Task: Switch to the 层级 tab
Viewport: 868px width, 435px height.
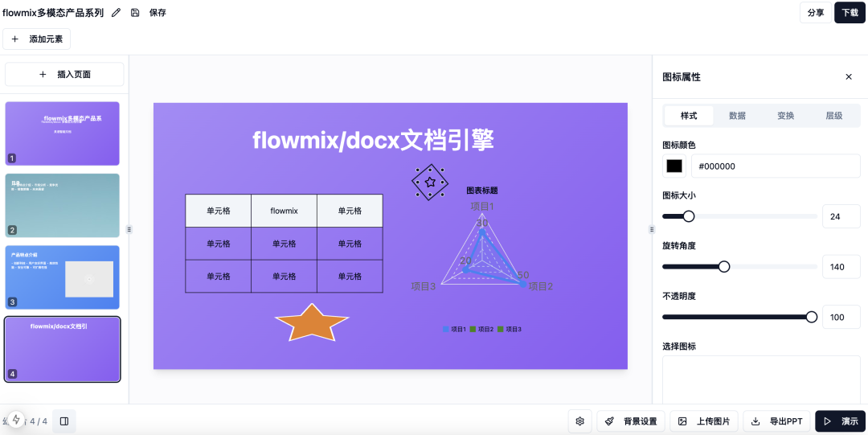Action: (x=834, y=116)
